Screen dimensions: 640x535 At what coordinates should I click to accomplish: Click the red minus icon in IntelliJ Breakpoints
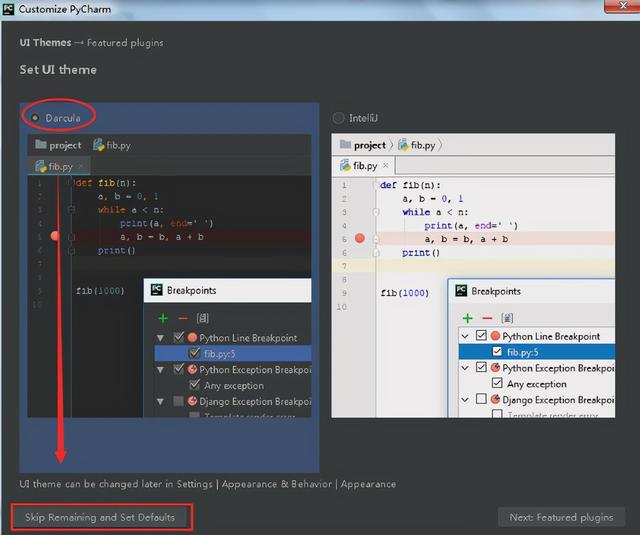pyautogui.click(x=487, y=318)
